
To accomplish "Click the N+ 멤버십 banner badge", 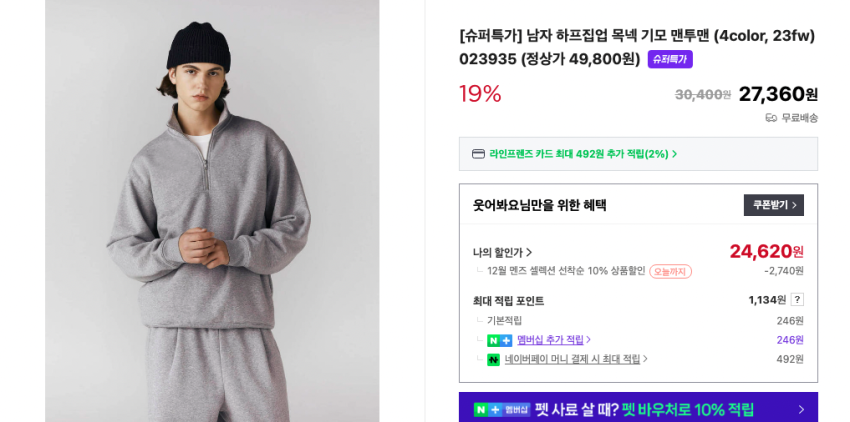I will 502,409.
